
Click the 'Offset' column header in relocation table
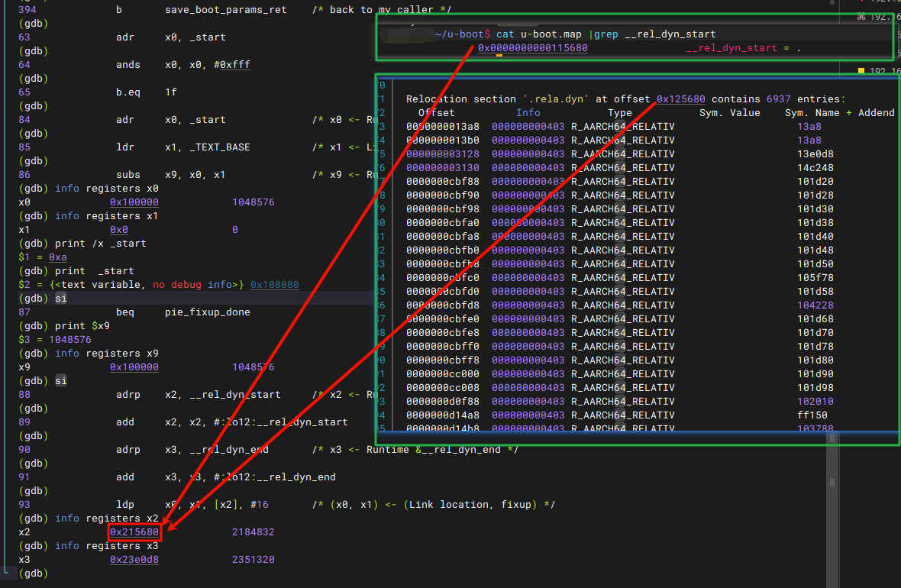(x=436, y=113)
